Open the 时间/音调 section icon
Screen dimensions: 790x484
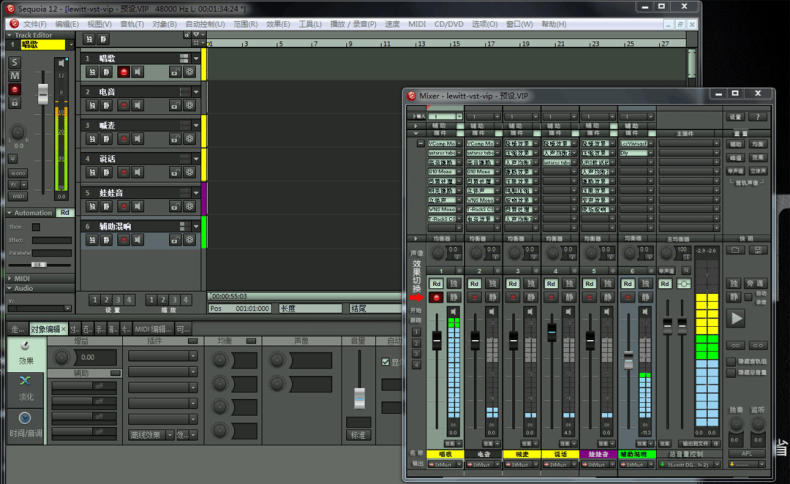25,418
